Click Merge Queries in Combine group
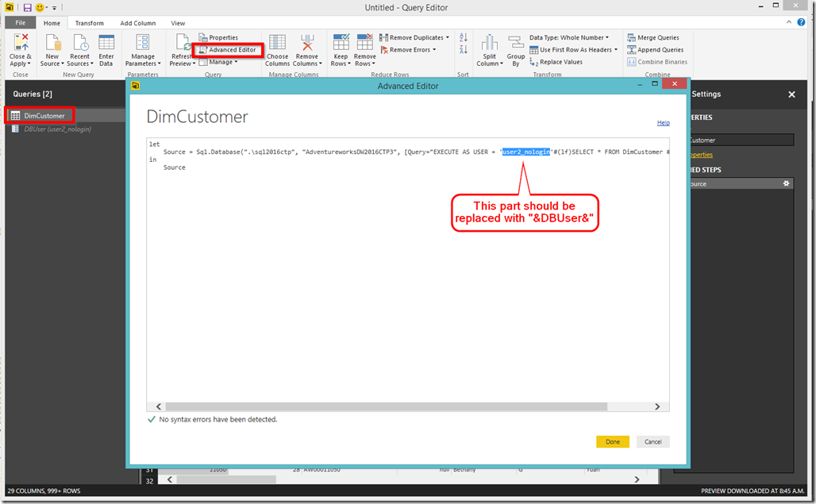The width and height of the screenshot is (816, 504). pyautogui.click(x=653, y=37)
